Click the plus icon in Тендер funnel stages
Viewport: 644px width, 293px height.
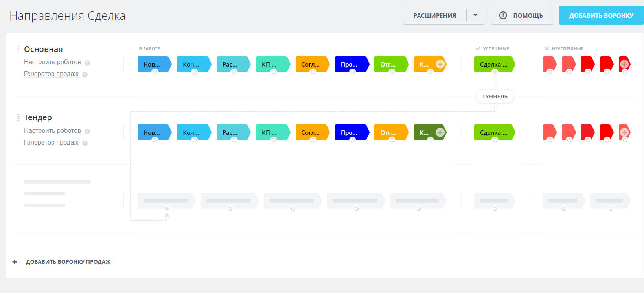pos(440,133)
